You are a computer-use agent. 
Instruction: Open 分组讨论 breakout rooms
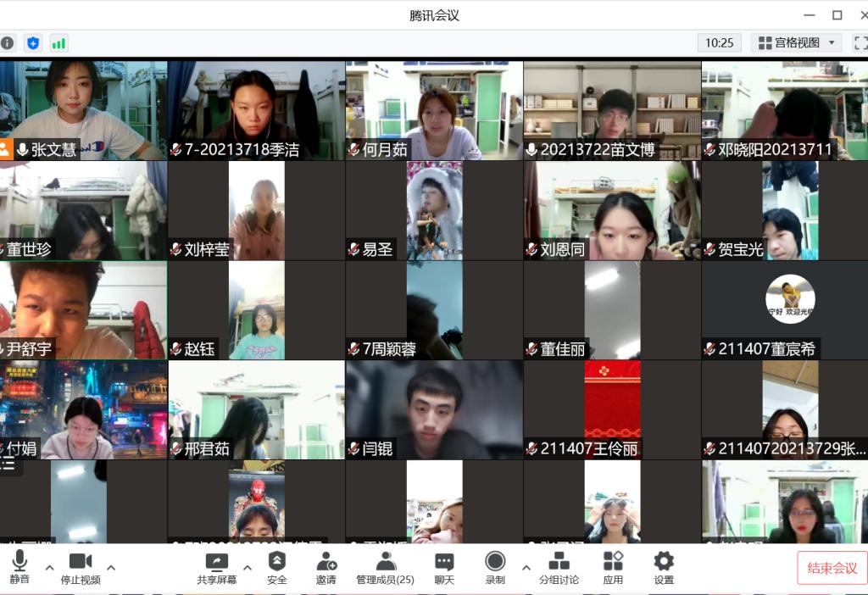point(559,567)
